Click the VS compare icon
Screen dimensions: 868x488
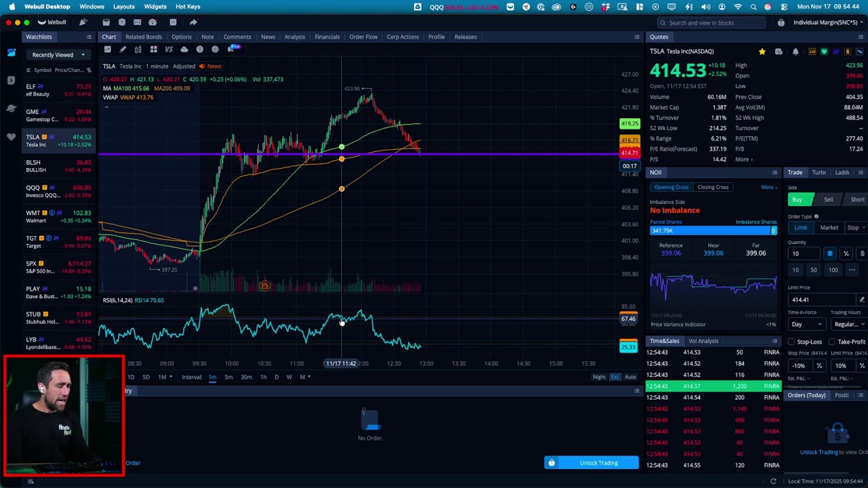[169, 49]
